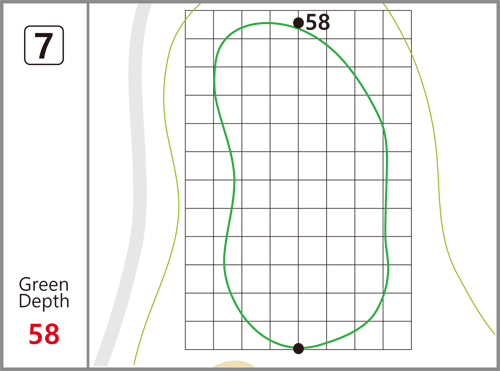Screen dimensions: 500x371
Task: Click the empty area below the 7 box
Action: [44, 167]
